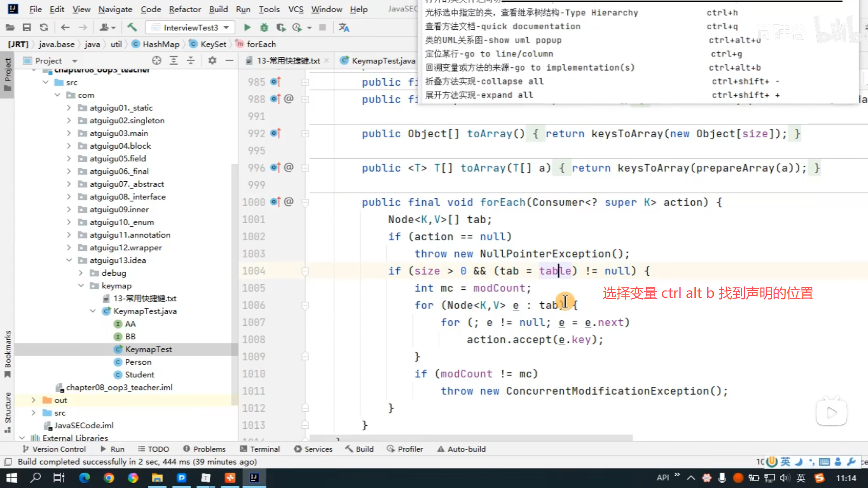868x488 pixels.
Task: Open Version Control tool window
Action: [54, 449]
